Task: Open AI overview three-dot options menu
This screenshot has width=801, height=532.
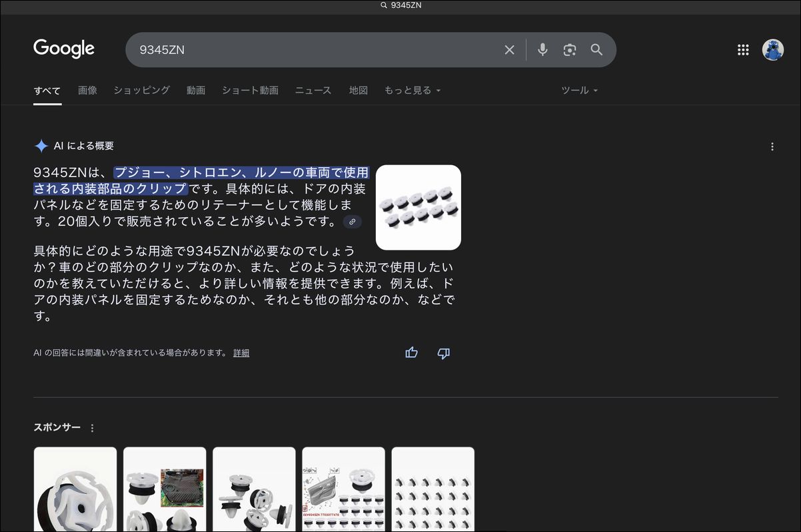Action: 772,146
